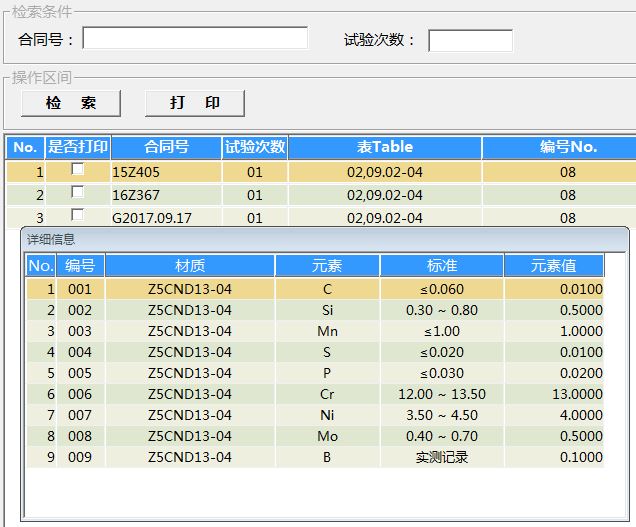Select the row for element Mo
Screen dimensions: 636x527
(327, 436)
